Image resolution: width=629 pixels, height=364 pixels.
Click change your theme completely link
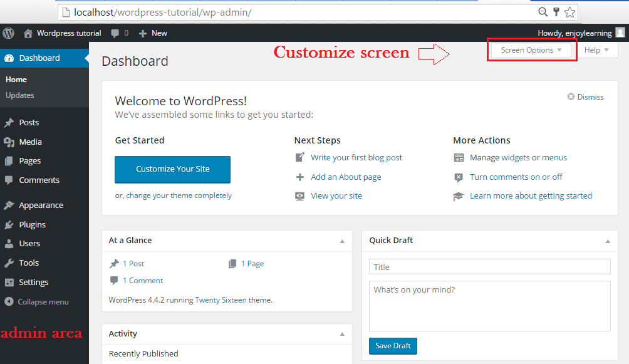(x=179, y=195)
